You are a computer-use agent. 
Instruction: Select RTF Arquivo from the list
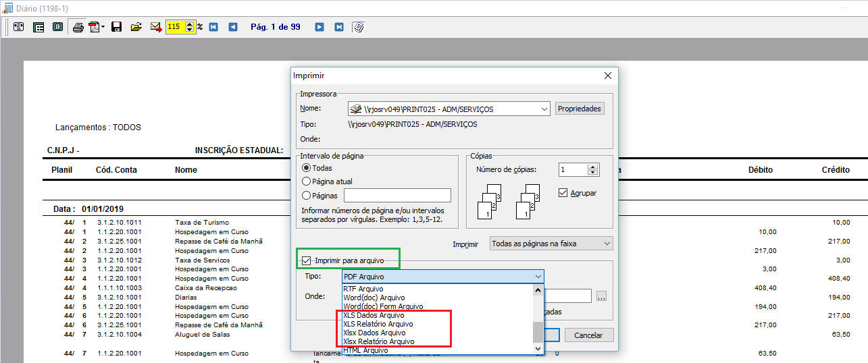(437, 289)
